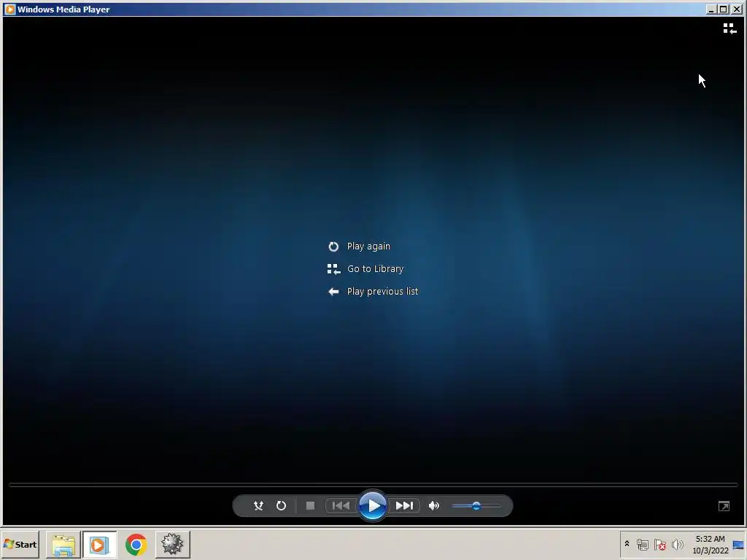Image resolution: width=747 pixels, height=560 pixels.
Task: Open the gear application in the taskbar
Action: coord(172,544)
